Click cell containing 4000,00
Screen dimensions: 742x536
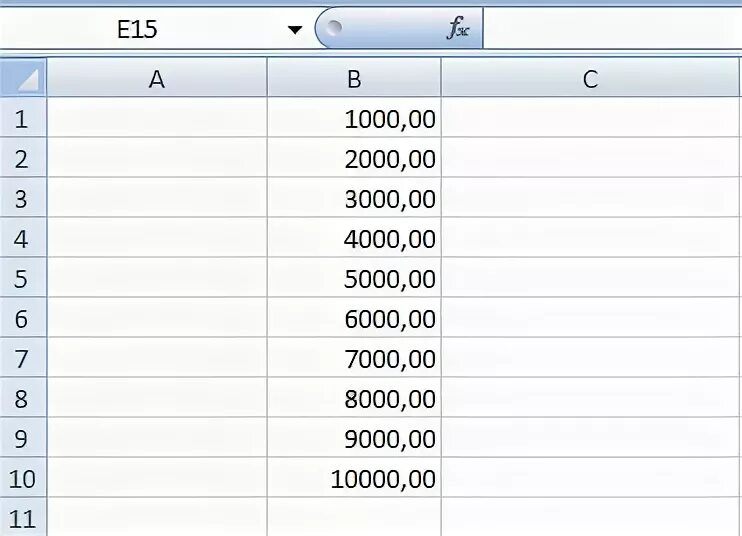pos(354,237)
